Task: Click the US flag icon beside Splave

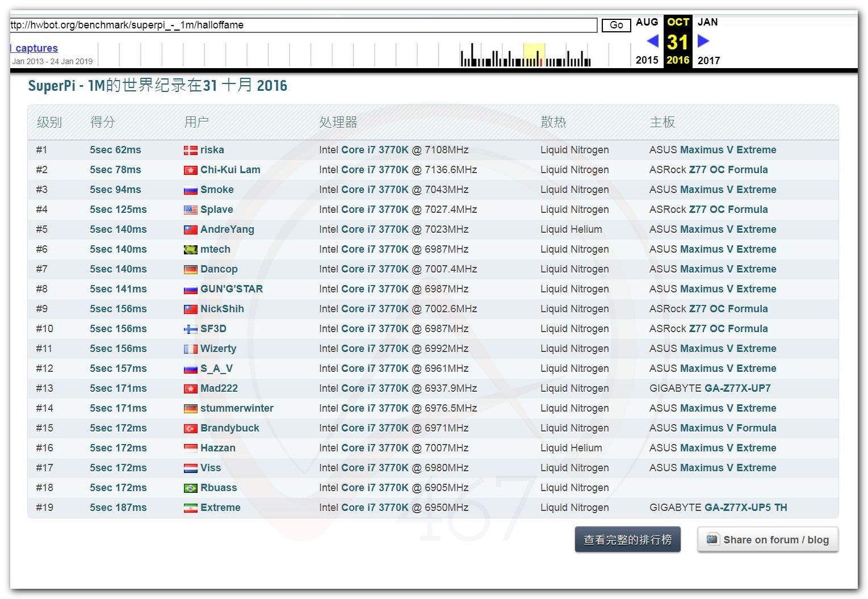Action: click(x=190, y=210)
